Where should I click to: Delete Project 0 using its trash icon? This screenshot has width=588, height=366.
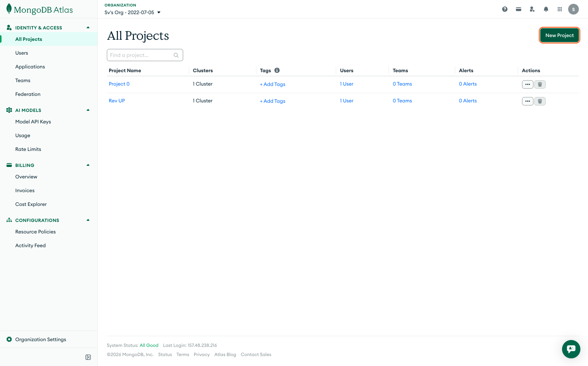click(x=540, y=84)
